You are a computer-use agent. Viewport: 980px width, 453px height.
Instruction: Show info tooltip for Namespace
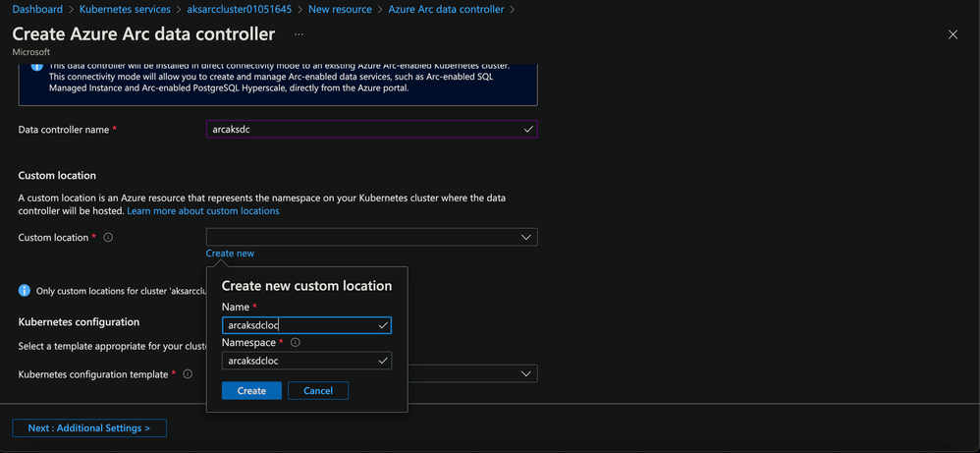[297, 343]
